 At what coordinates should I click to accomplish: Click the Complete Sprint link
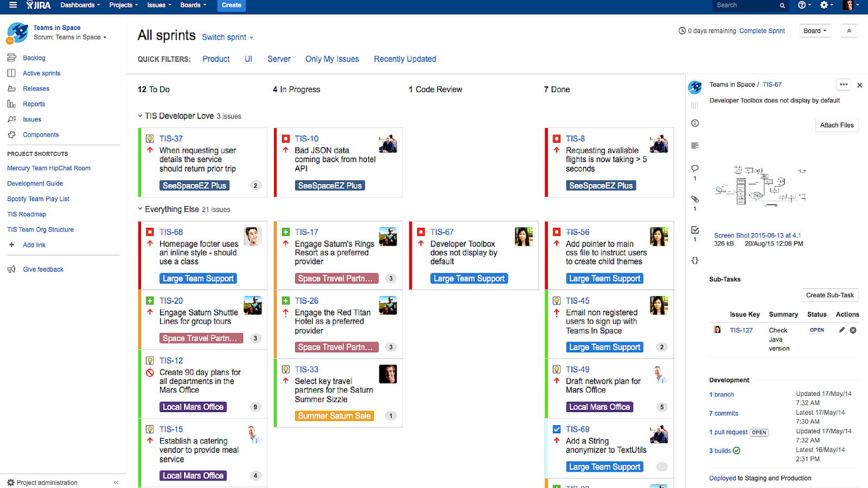[x=762, y=31]
